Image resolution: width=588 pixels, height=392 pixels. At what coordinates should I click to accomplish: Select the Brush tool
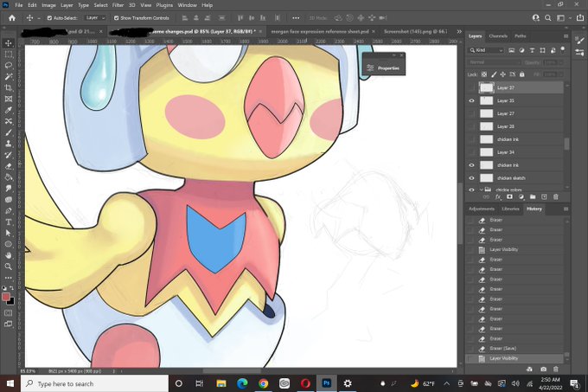pyautogui.click(x=9, y=132)
